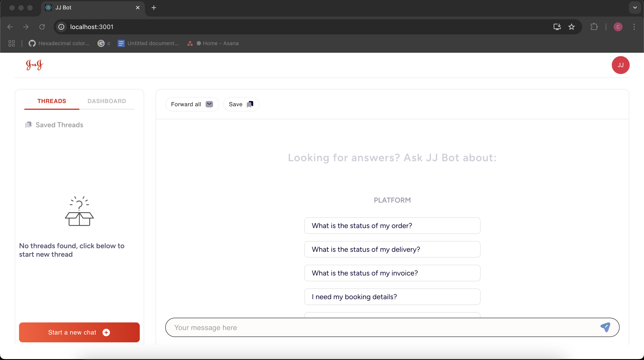Ask What is the status of my order
Image resolution: width=644 pixels, height=360 pixels.
pyautogui.click(x=392, y=225)
